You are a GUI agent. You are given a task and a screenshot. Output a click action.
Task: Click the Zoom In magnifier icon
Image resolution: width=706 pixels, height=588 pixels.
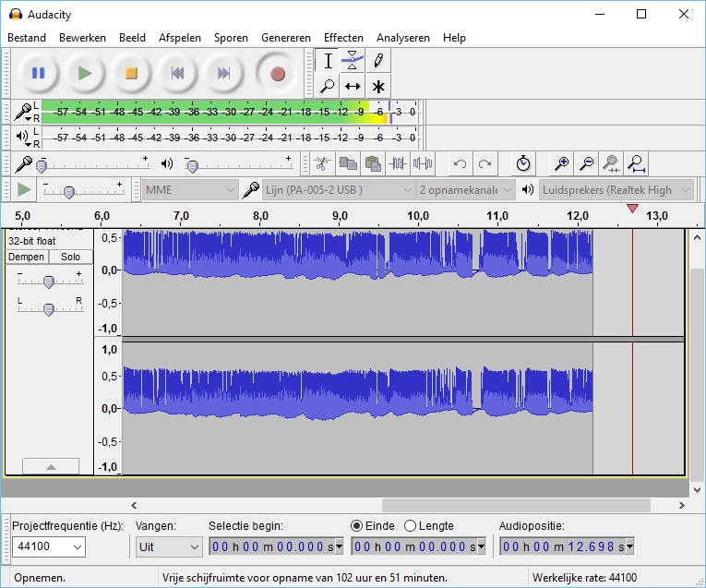pos(561,164)
